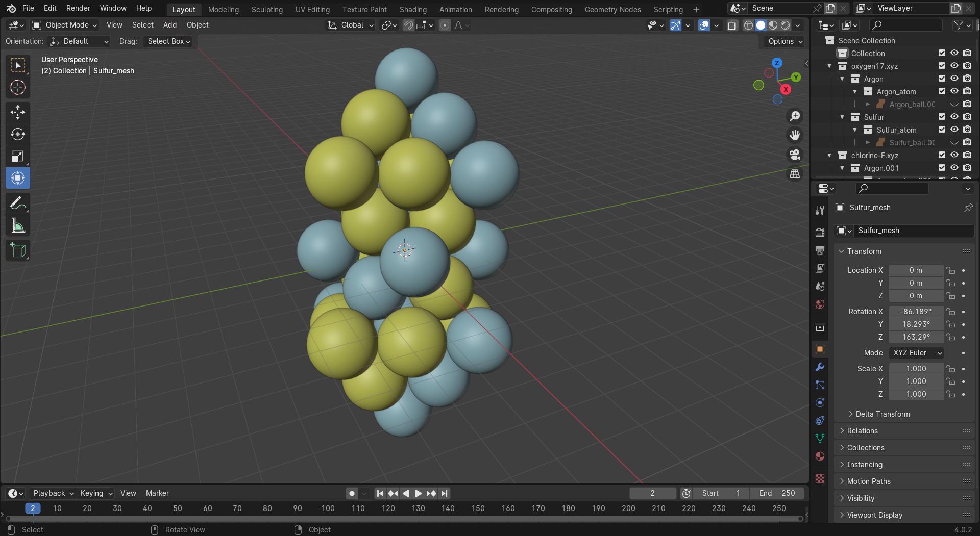Image resolution: width=980 pixels, height=536 pixels.
Task: Open the XYZ Euler rotation mode dropdown
Action: coord(916,353)
